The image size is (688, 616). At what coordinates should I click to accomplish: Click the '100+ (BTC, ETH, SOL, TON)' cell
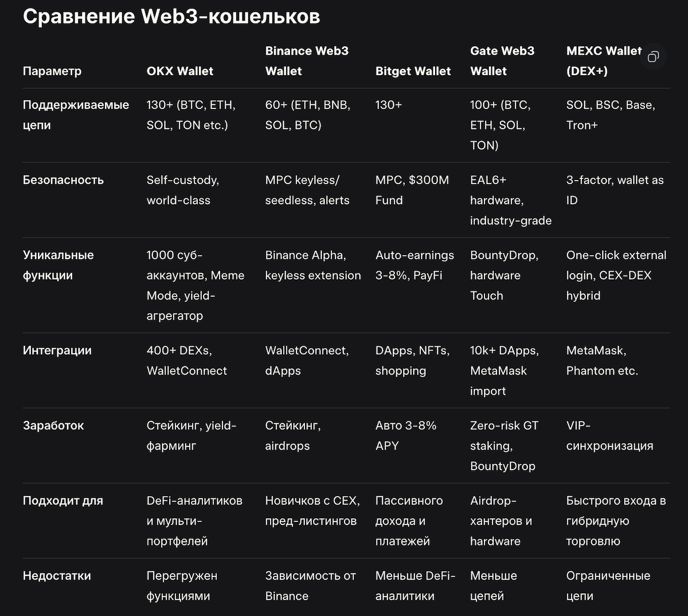(x=501, y=125)
